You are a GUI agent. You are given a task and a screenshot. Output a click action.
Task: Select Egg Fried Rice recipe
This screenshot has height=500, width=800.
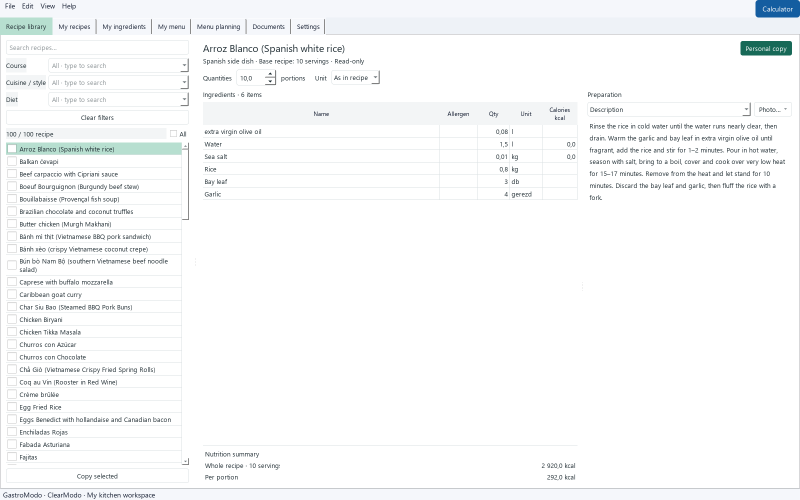point(94,407)
